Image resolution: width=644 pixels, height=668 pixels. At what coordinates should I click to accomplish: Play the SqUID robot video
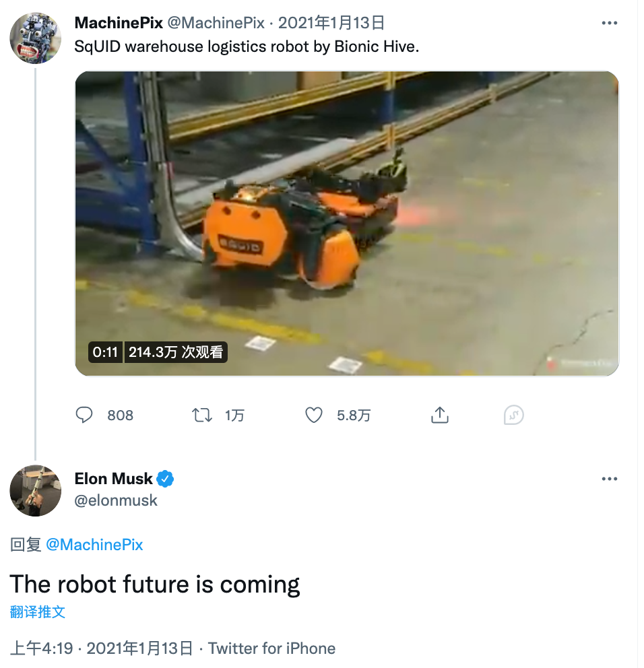pyautogui.click(x=347, y=224)
